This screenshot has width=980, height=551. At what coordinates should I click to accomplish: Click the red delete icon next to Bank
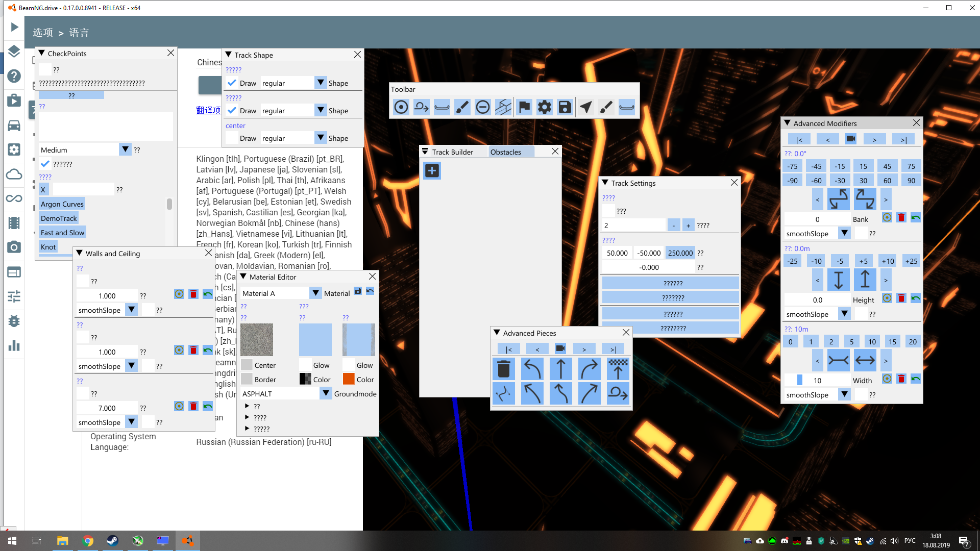coord(901,218)
